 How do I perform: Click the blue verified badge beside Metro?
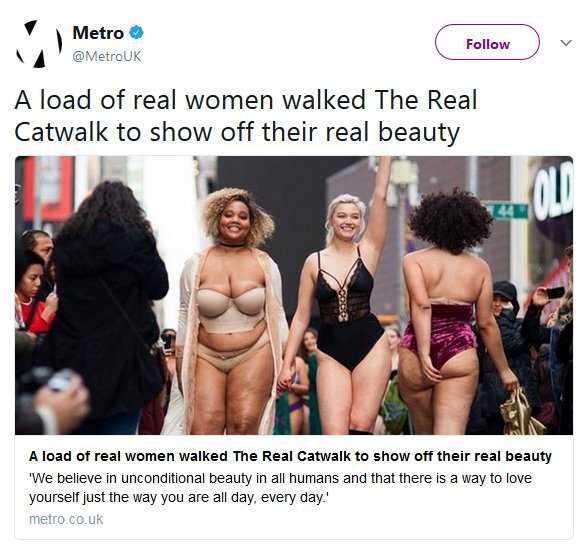click(136, 33)
